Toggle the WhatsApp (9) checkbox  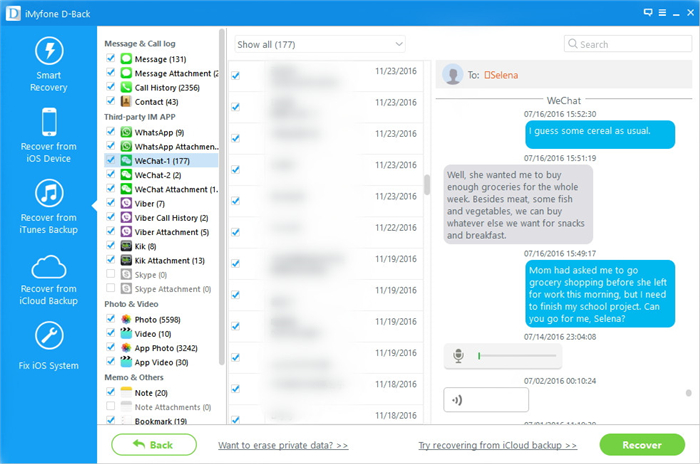(111, 131)
